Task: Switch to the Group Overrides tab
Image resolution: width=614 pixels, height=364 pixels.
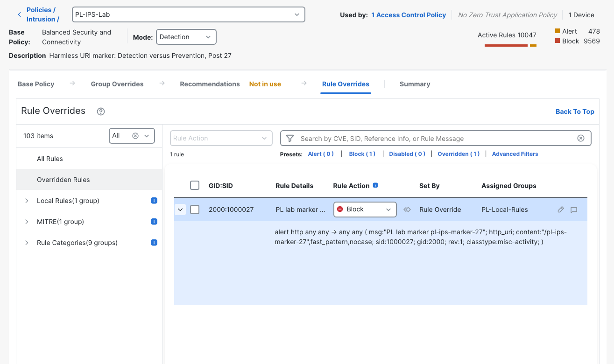Action: click(117, 84)
